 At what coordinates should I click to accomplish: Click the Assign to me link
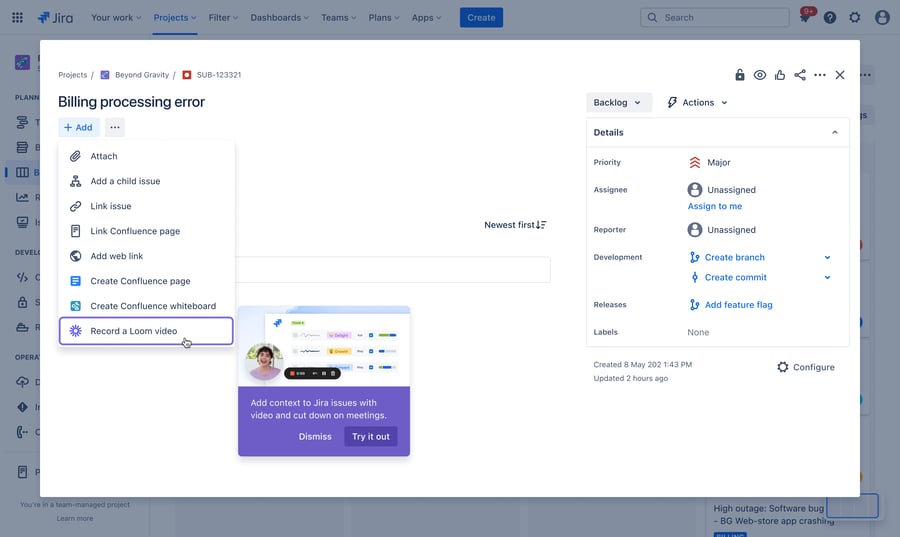pyautogui.click(x=714, y=206)
